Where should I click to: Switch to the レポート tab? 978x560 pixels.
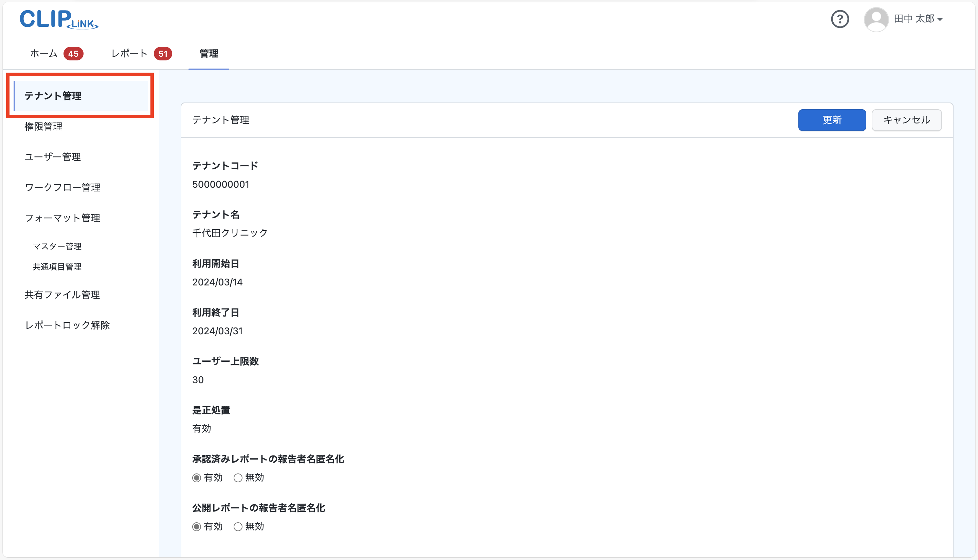click(x=129, y=54)
